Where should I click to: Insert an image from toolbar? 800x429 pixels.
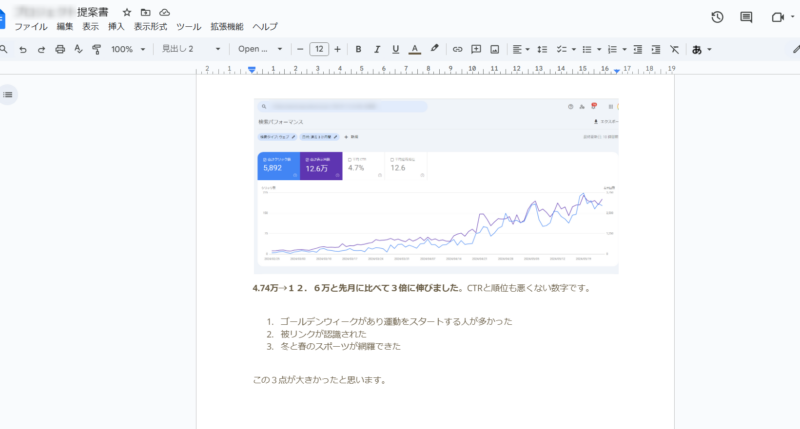(494, 49)
